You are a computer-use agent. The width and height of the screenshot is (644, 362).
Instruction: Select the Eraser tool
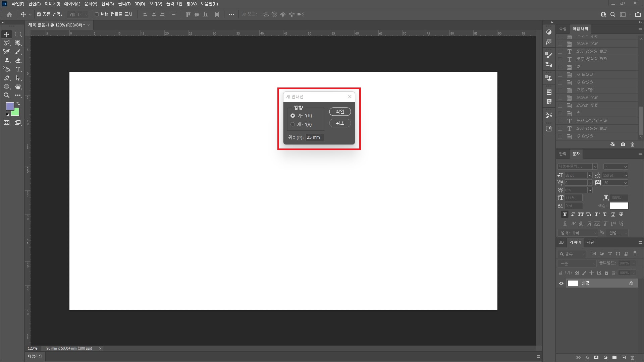point(18,61)
